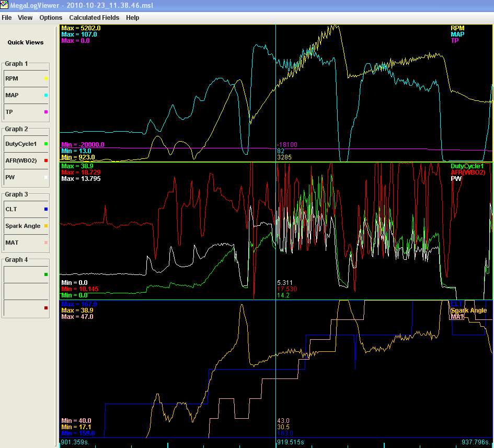Click the orange Spark Angle color indicator
Viewport: 494px width, 448px height.
coord(46,226)
